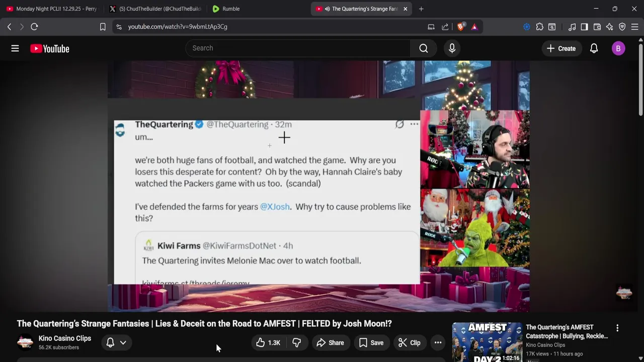
Task: Open the AMFEST recommended video thumbnail
Action: point(487,342)
